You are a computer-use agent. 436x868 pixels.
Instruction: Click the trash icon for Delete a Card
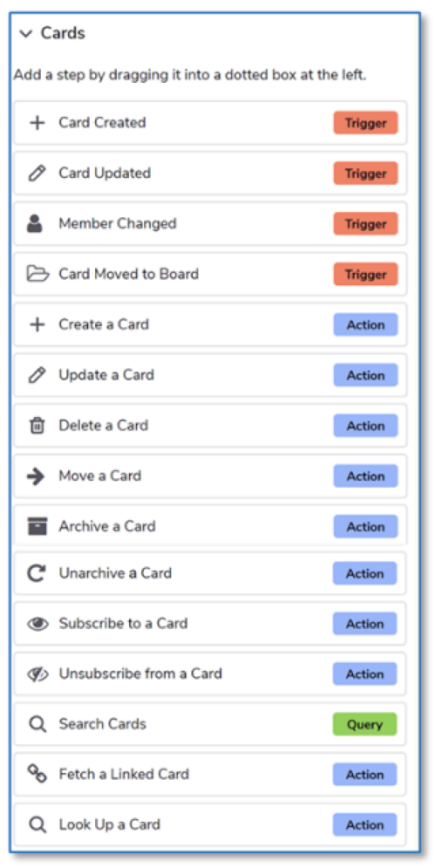click(37, 426)
